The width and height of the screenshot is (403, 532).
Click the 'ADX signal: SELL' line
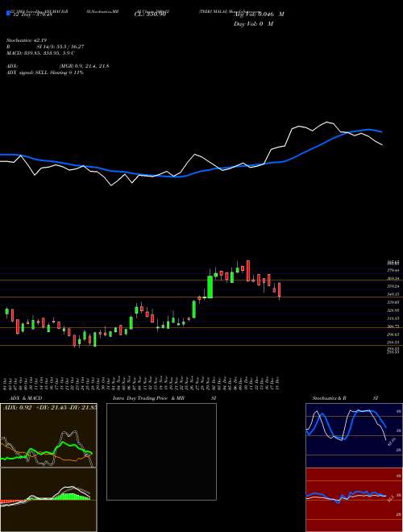point(45,73)
